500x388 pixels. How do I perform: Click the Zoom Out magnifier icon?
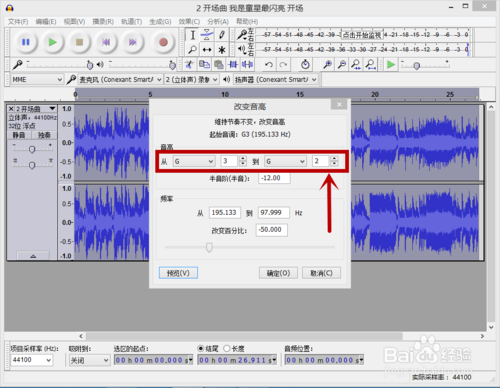coord(342,64)
